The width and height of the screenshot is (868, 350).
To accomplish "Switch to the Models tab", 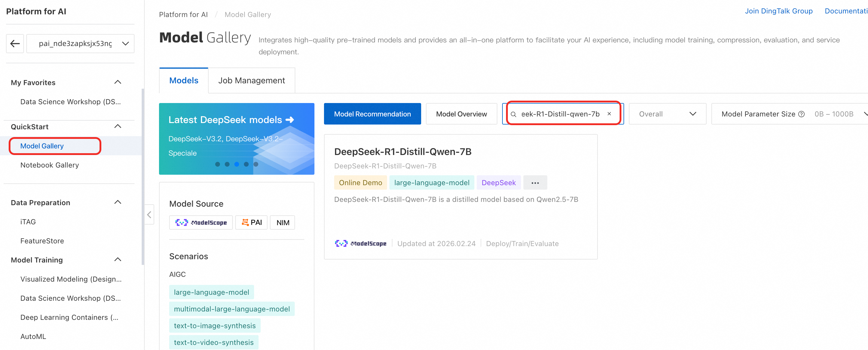I will coord(184,80).
